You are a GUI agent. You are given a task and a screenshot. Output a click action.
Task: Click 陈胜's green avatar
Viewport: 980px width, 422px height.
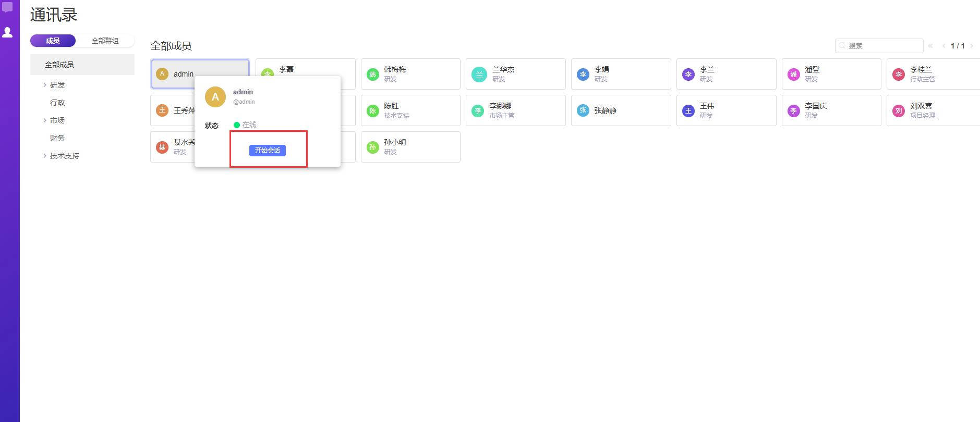(372, 110)
